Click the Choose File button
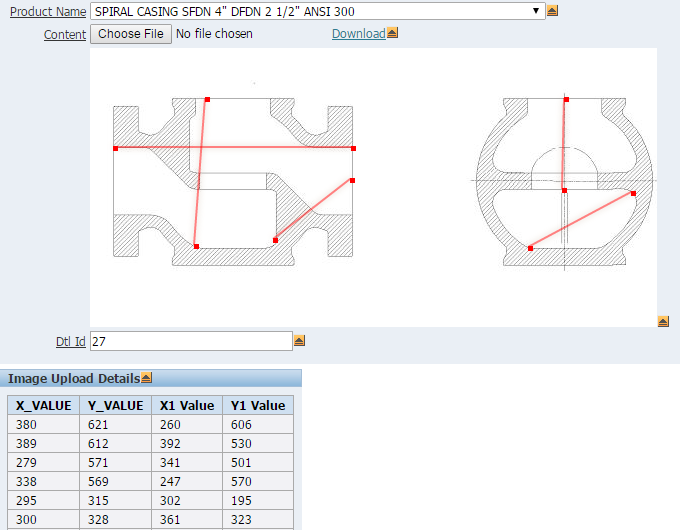This screenshot has width=683, height=530. pyautogui.click(x=131, y=34)
